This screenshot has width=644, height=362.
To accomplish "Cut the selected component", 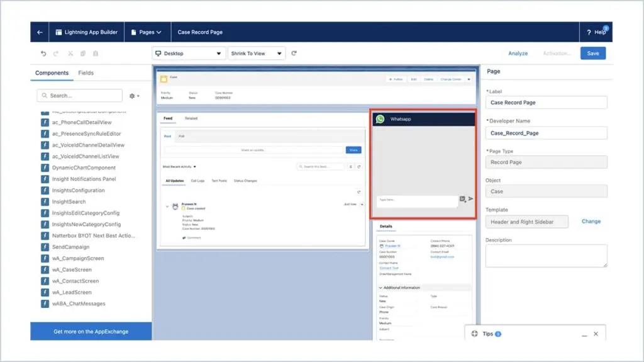I will [x=70, y=54].
